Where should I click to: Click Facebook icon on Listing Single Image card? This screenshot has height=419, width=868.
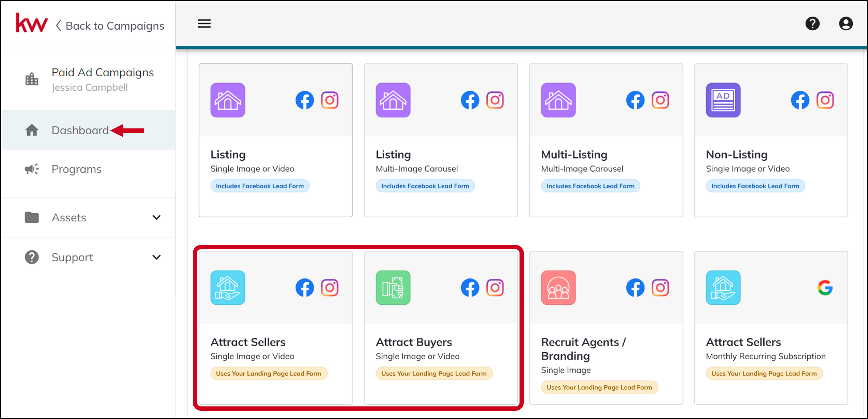pos(305,100)
